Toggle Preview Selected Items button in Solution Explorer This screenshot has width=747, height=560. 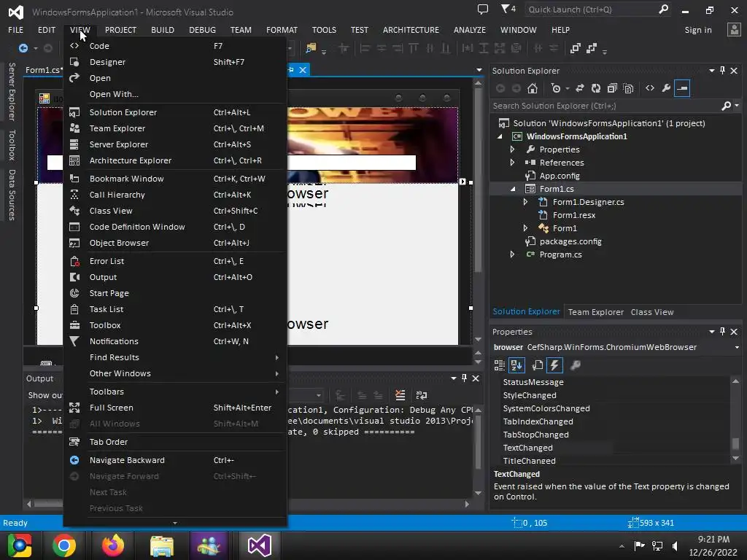tap(682, 88)
